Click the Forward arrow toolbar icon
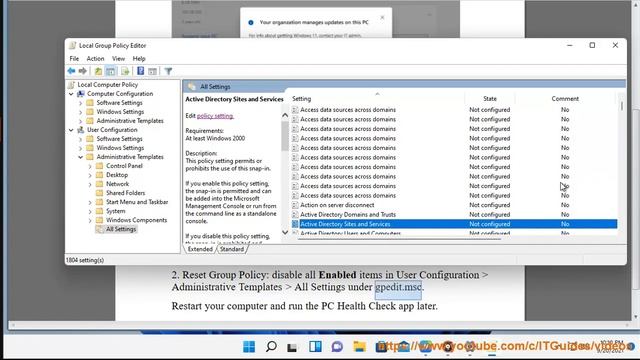This screenshot has width=640, height=360. pos(82,71)
